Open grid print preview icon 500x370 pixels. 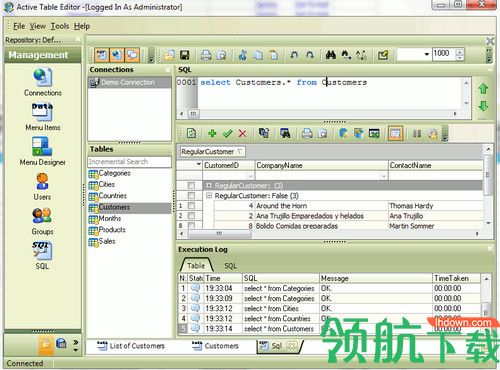pos(322,134)
